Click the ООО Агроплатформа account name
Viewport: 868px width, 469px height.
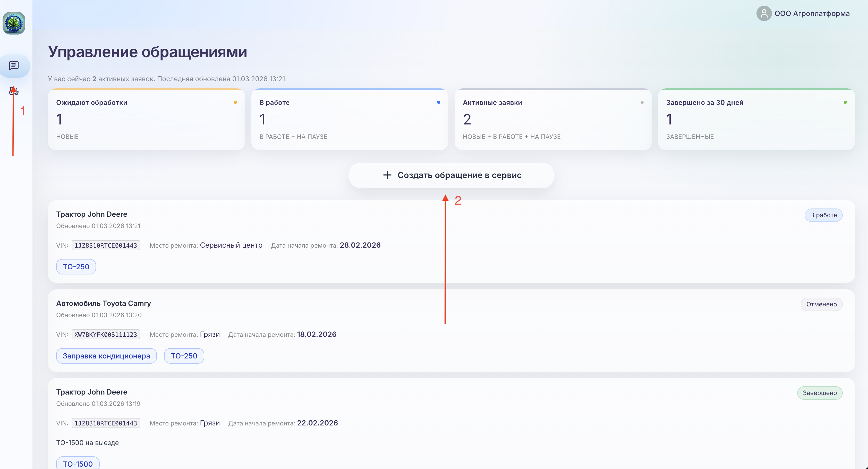[812, 13]
